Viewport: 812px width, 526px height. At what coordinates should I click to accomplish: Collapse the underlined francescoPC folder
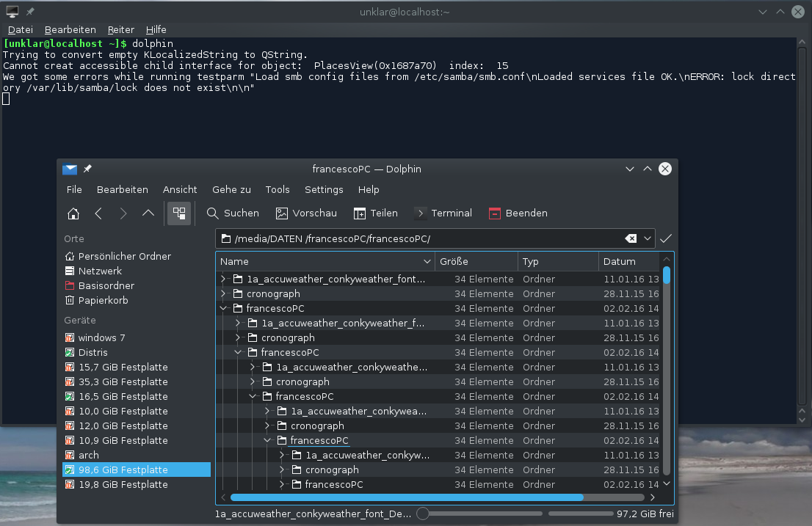click(267, 441)
